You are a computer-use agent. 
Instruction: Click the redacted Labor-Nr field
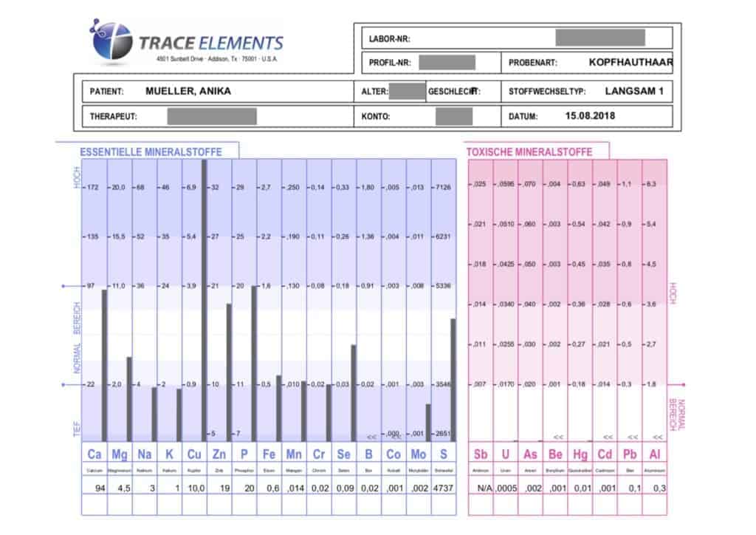coord(599,38)
